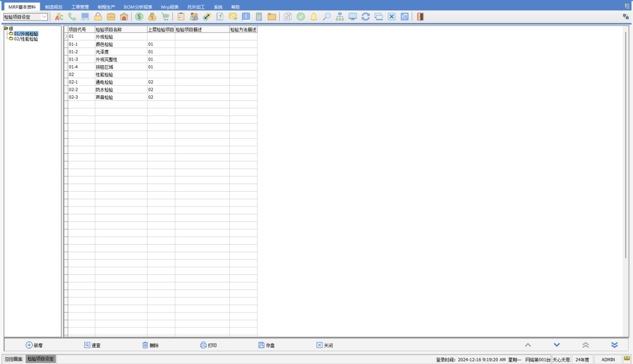The image size is (633, 364).
Task: Click the yellow bell notification icon
Action: pos(314,17)
